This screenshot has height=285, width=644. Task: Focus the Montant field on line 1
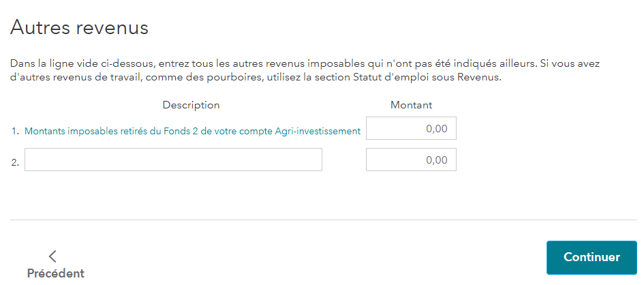pos(411,128)
